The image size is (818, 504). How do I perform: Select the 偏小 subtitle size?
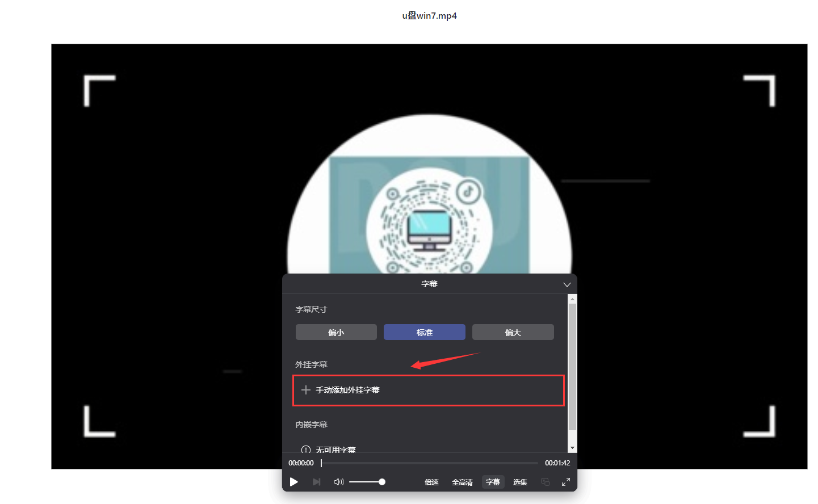[336, 332]
